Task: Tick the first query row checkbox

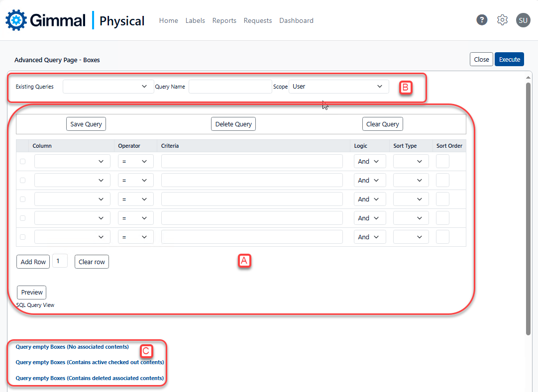Action: pyautogui.click(x=22, y=161)
